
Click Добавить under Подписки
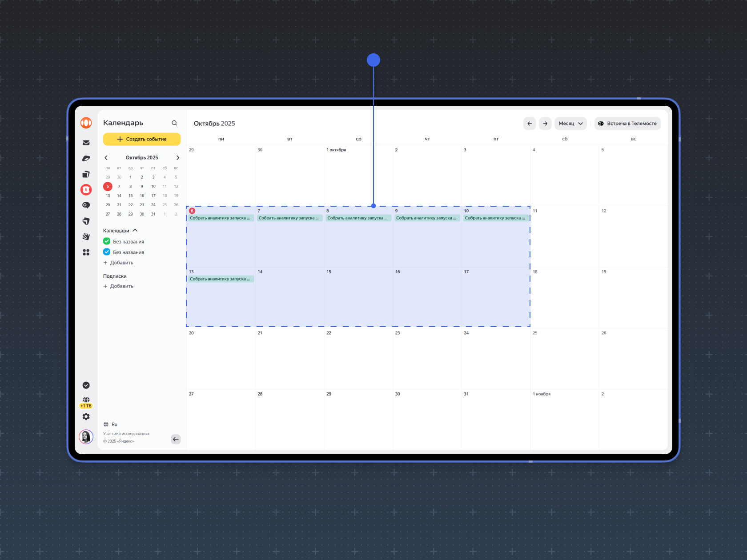click(x=119, y=286)
